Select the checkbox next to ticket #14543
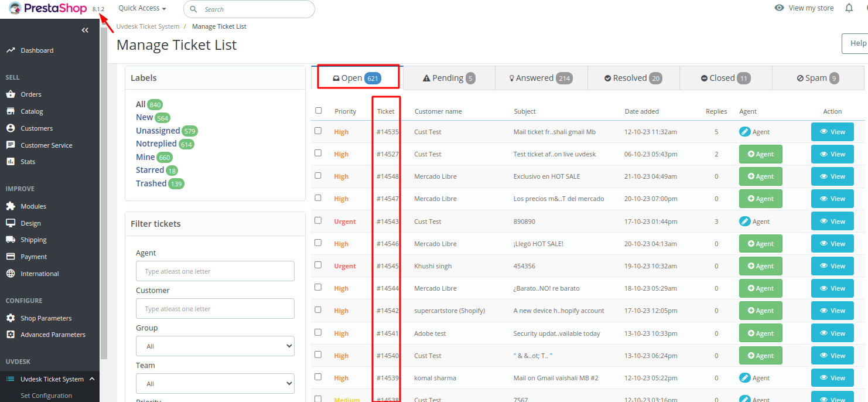 click(x=318, y=221)
